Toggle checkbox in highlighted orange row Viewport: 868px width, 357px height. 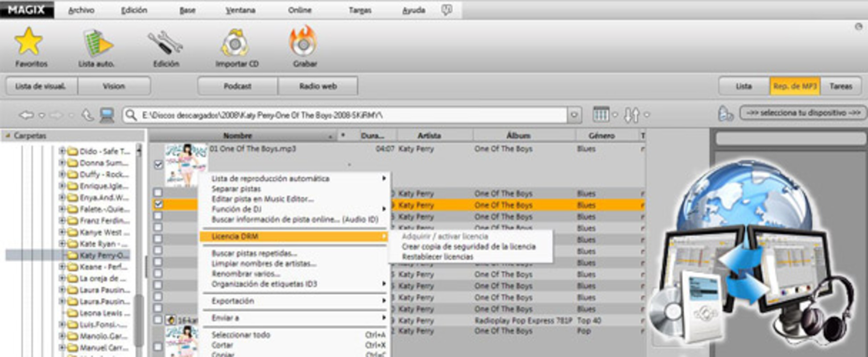coord(158,204)
